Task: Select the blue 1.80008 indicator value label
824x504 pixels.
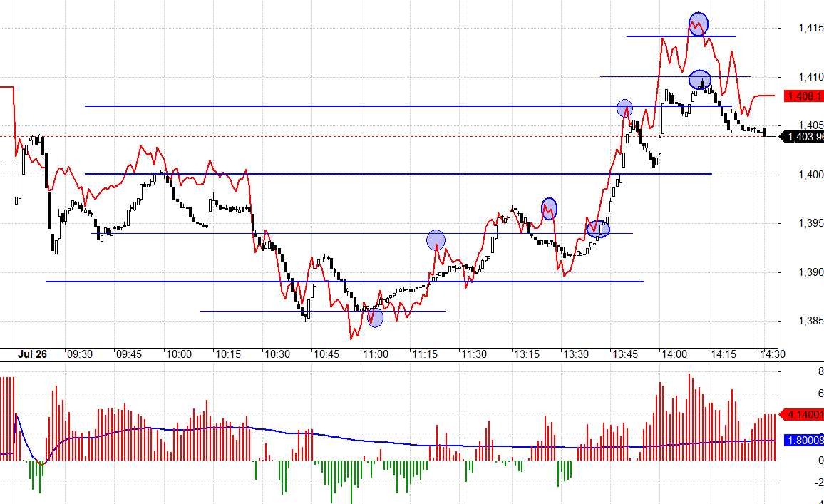Action: coord(803,441)
